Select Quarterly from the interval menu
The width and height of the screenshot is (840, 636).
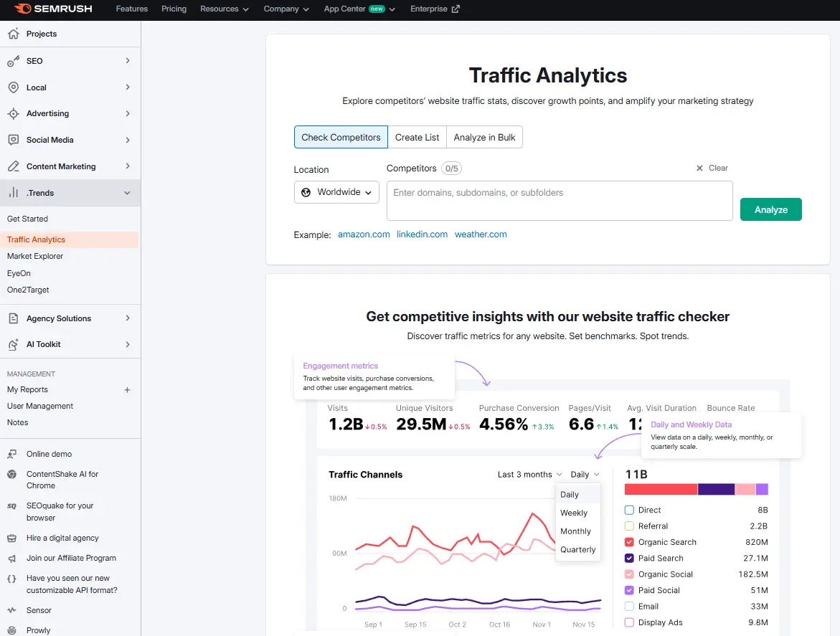(578, 550)
